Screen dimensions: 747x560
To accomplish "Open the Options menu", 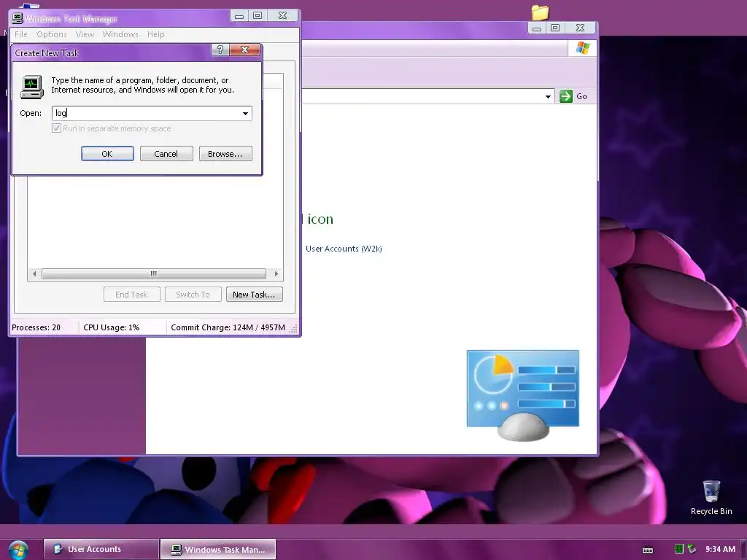I will click(52, 34).
